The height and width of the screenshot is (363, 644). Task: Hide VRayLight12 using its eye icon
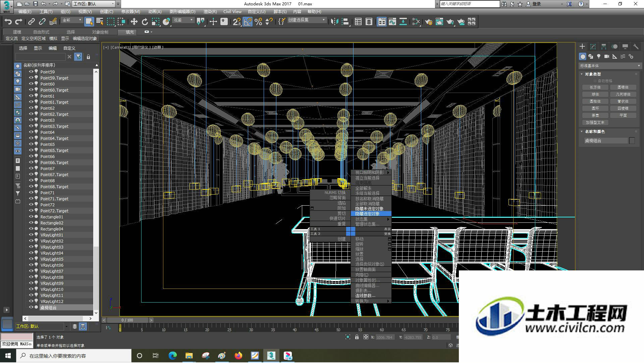[31, 301]
